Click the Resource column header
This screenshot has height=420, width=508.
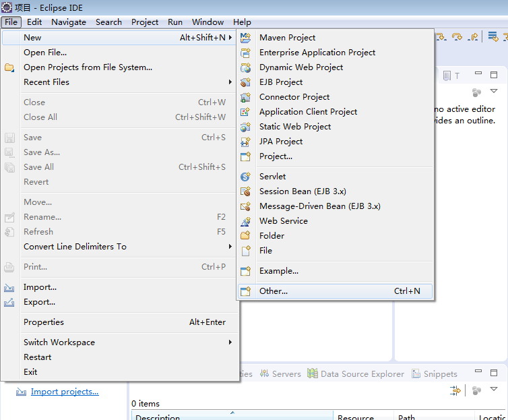point(364,416)
